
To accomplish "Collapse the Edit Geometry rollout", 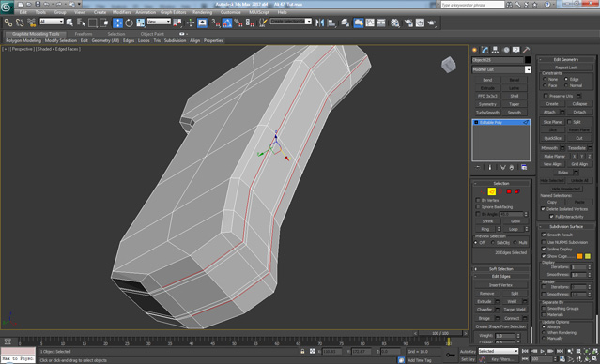I will [566, 60].
